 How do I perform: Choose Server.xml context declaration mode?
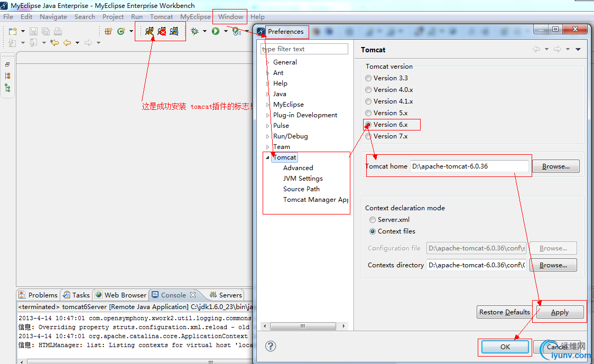click(x=389, y=220)
